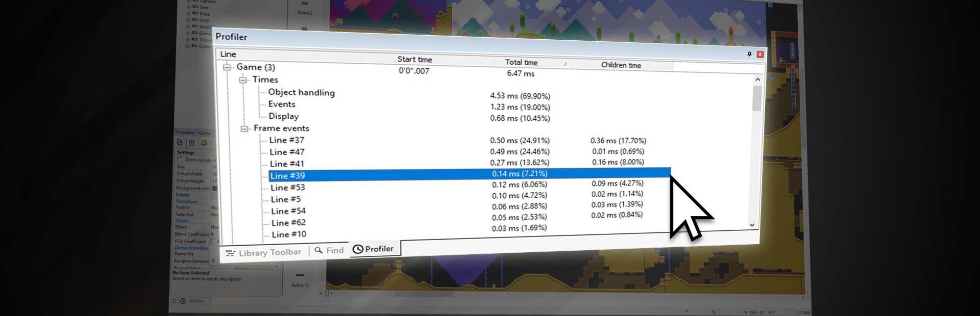Click the 0.03 ms (1.69%) value

pos(519,228)
